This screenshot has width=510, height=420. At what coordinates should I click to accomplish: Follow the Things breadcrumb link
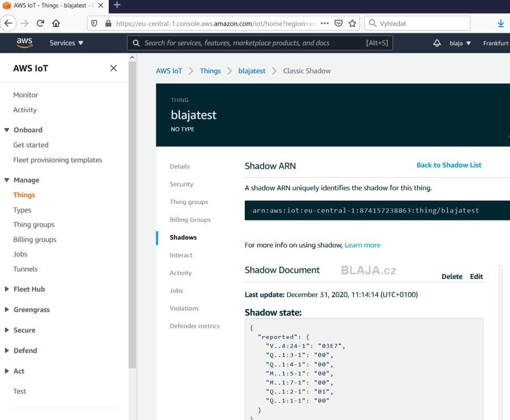(210, 71)
